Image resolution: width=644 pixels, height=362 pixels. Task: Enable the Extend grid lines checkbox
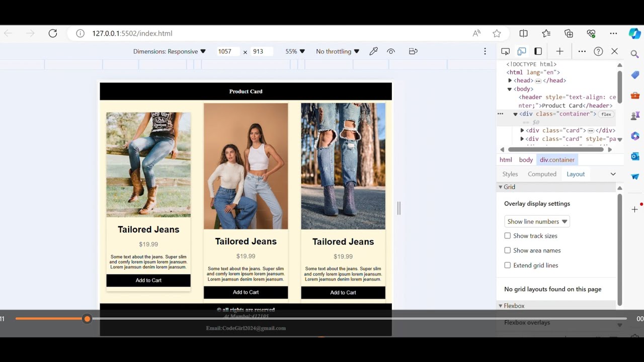coord(508,265)
